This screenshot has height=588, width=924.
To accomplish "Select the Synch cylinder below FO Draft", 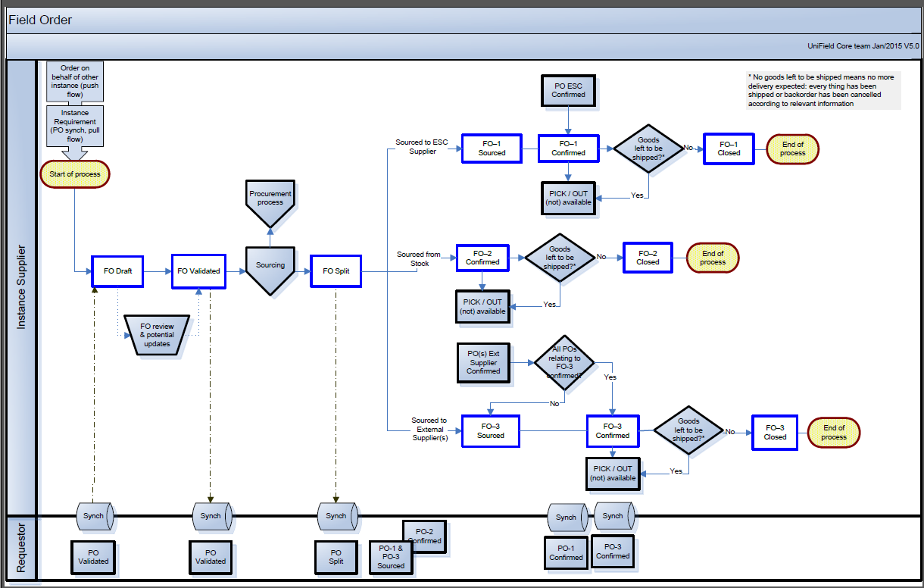I will coord(95,516).
